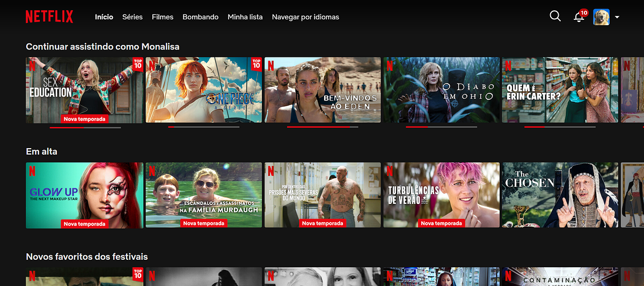Click Nova temporada badge on Turbulências de Verão
The height and width of the screenshot is (286, 644).
pyautogui.click(x=441, y=223)
